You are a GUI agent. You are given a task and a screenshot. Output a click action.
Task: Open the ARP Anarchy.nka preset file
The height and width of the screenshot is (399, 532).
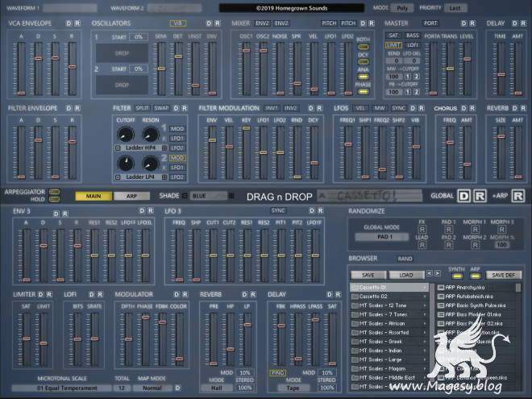[x=476, y=288]
